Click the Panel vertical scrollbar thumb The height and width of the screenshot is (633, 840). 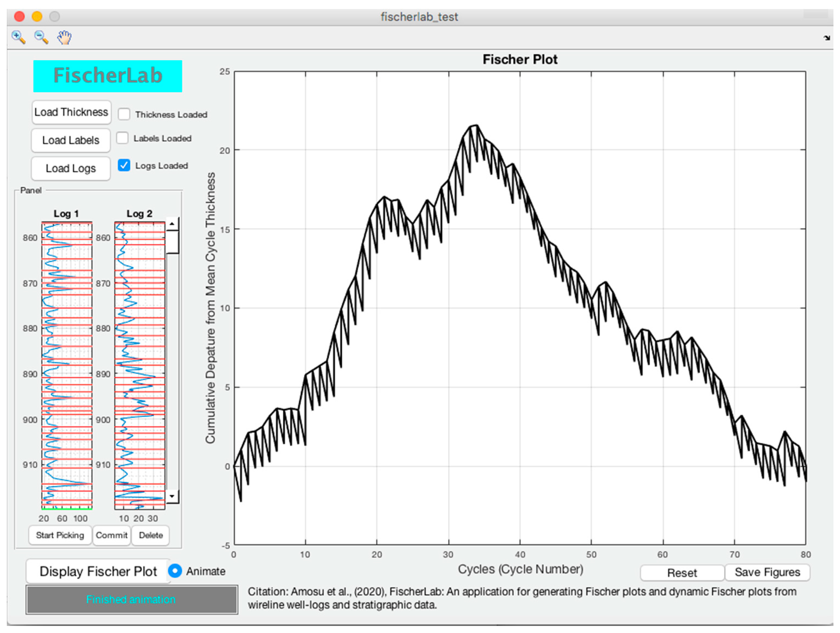[173, 242]
